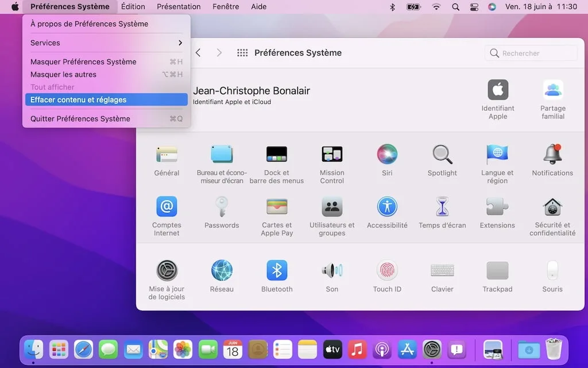Click the Wi-Fi status icon

click(436, 7)
